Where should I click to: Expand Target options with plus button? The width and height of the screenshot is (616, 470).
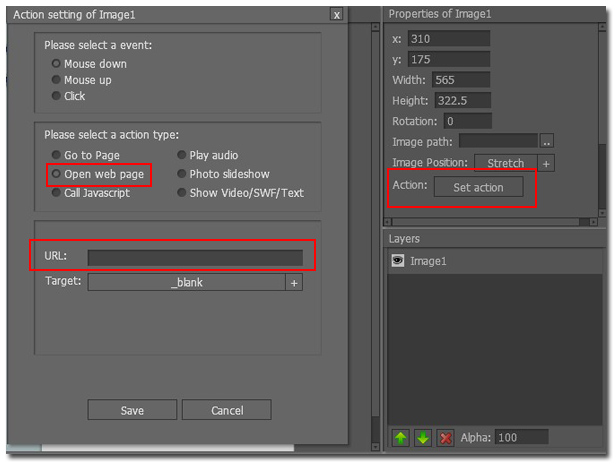pyautogui.click(x=294, y=283)
